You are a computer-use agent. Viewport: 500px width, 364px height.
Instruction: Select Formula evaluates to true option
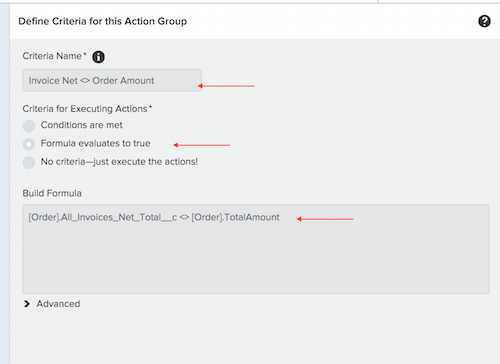click(x=29, y=144)
